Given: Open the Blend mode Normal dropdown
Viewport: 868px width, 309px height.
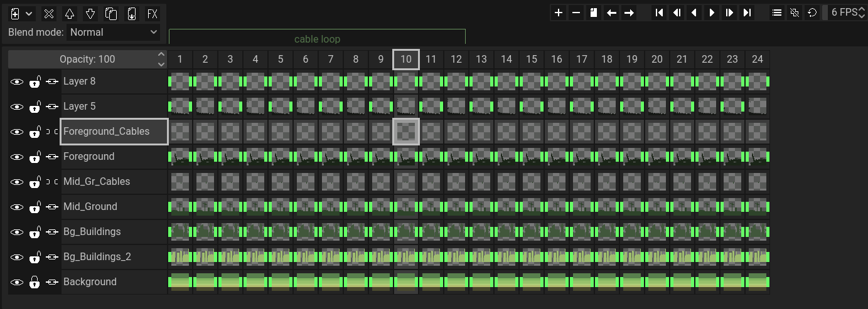Looking at the screenshot, I should pos(114,32).
